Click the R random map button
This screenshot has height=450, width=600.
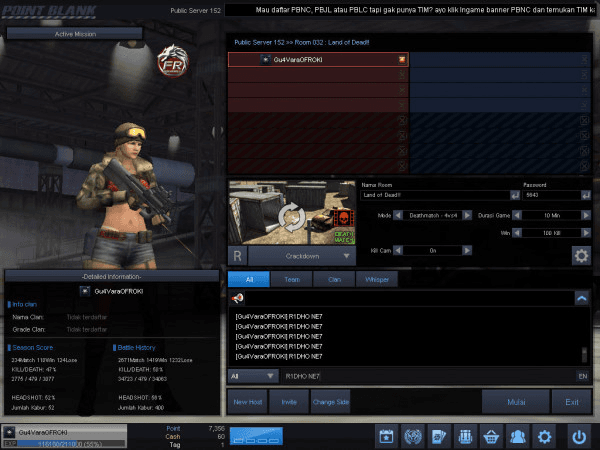point(237,256)
